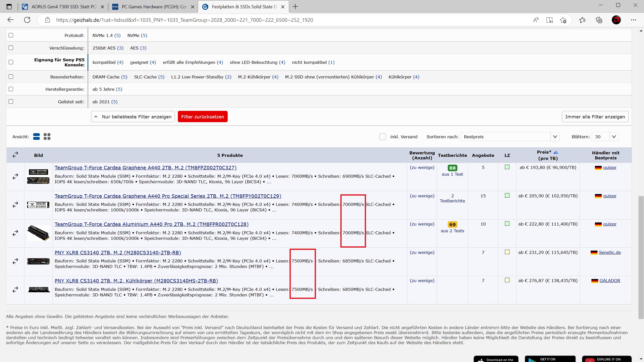Enable the inkl. Versand checkbox
Viewport: 644px width, 362px height.
pos(383,137)
